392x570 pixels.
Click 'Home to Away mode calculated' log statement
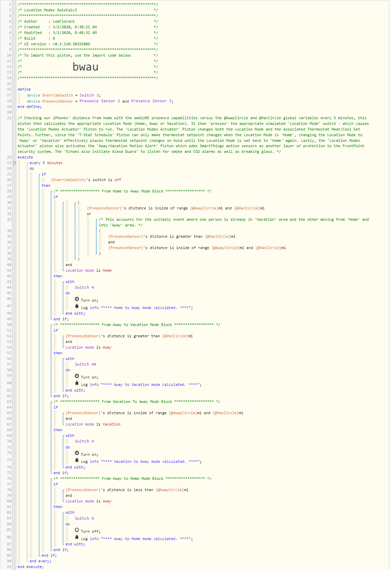tap(137, 308)
